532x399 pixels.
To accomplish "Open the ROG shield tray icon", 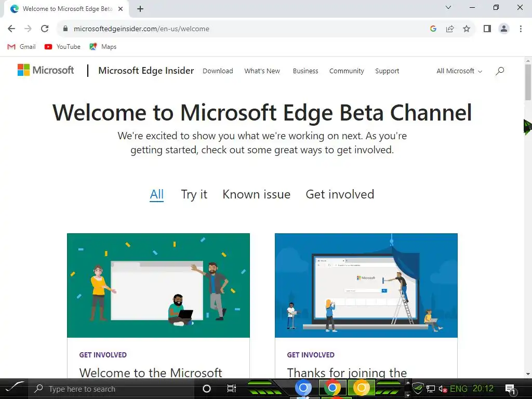I will 418,389.
